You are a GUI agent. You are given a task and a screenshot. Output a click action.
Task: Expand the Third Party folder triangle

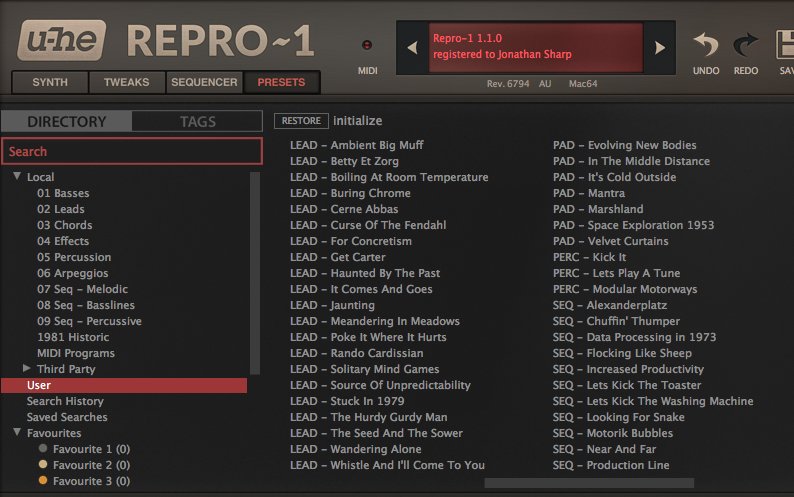[x=27, y=368]
